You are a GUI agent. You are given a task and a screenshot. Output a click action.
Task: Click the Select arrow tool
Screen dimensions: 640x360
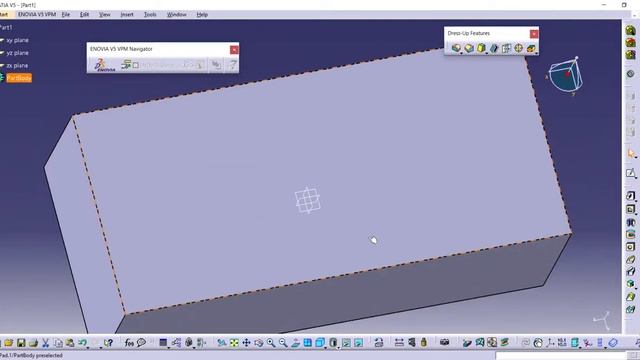click(x=631, y=154)
